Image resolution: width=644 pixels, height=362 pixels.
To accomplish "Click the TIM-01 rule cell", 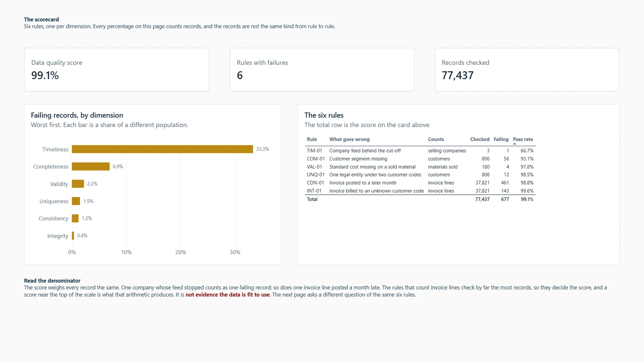I will [x=314, y=151].
